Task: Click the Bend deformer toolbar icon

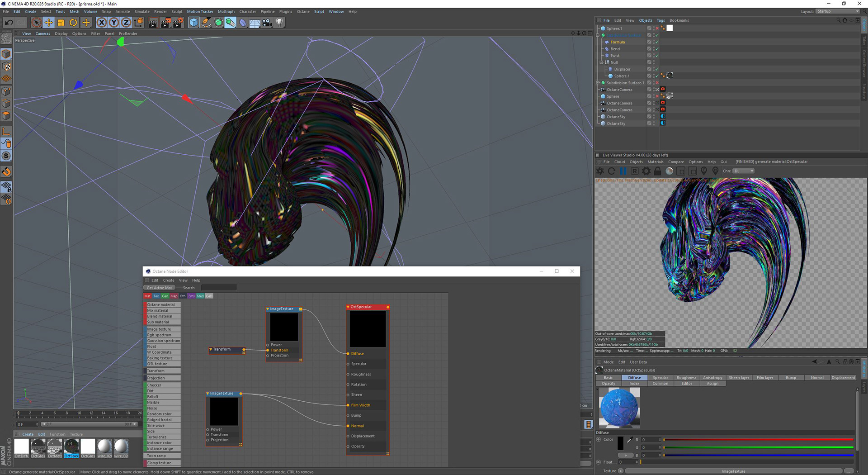Action: [x=243, y=22]
